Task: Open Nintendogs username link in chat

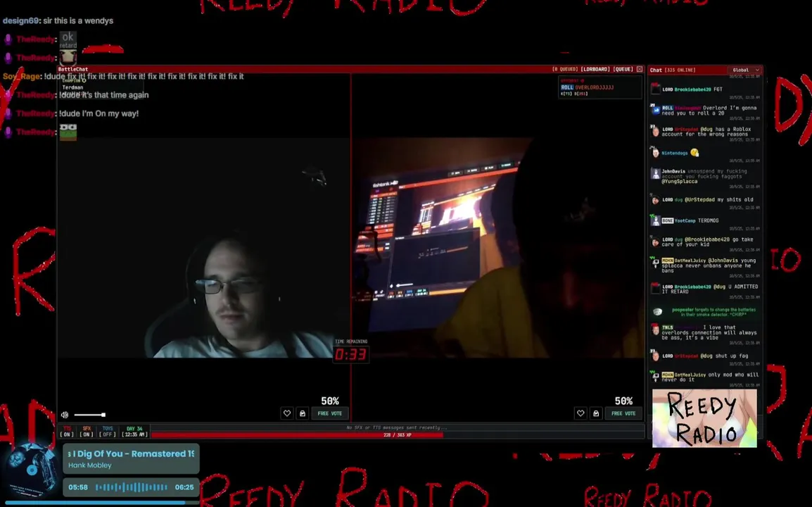Action: [675, 153]
